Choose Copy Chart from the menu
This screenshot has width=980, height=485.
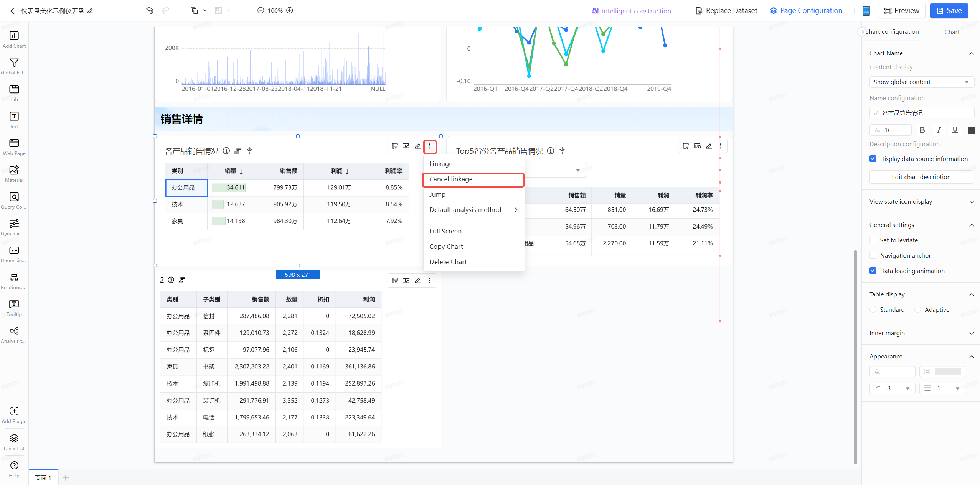(x=474, y=247)
